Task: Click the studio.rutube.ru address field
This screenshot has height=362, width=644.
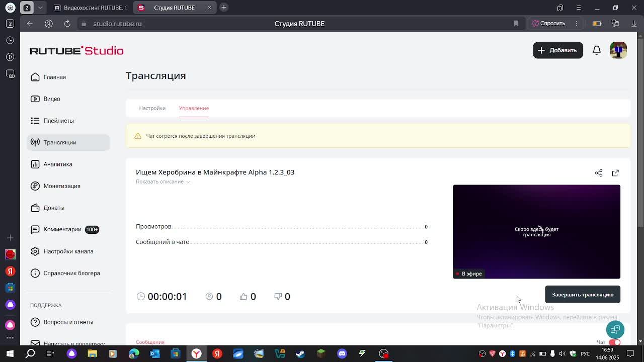Action: click(x=117, y=24)
